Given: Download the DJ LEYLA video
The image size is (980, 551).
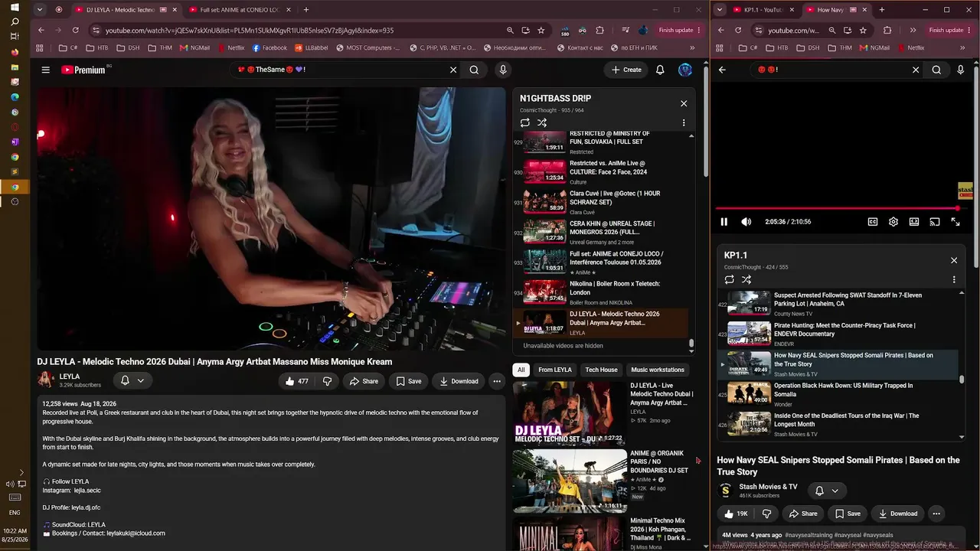Looking at the screenshot, I should click(458, 381).
